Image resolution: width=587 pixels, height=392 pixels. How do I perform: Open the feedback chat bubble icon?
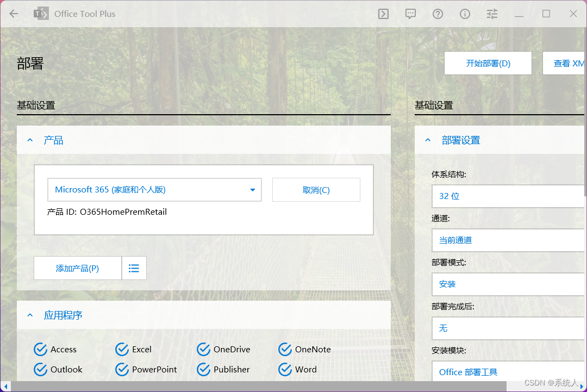(411, 14)
